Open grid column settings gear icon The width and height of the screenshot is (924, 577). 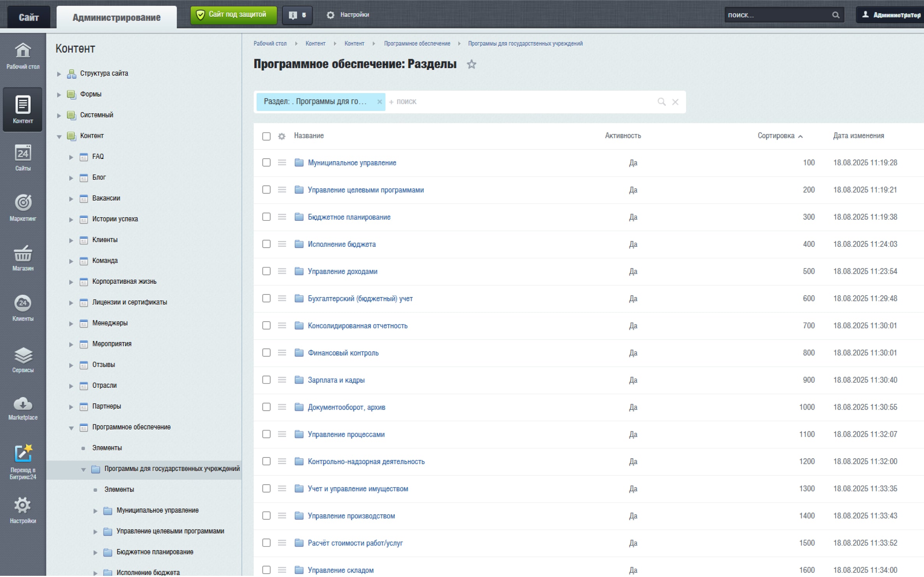282,136
